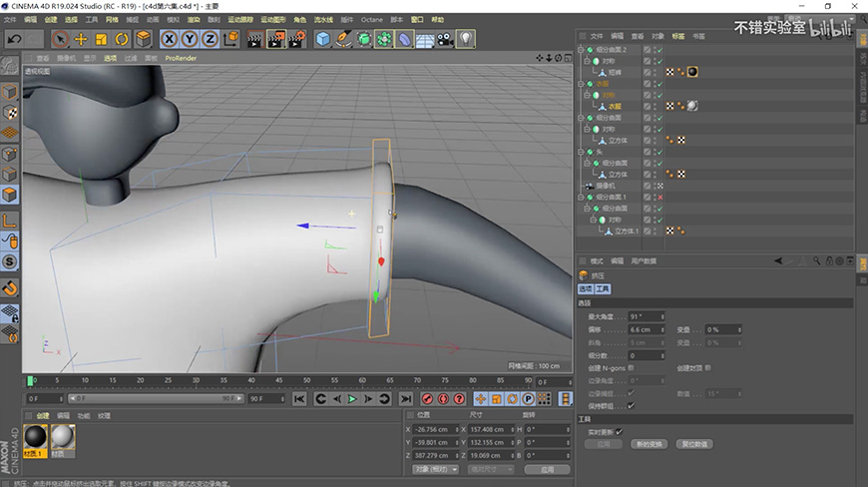
Task: Select Polygons mode cube in left sidebar
Action: tap(9, 195)
